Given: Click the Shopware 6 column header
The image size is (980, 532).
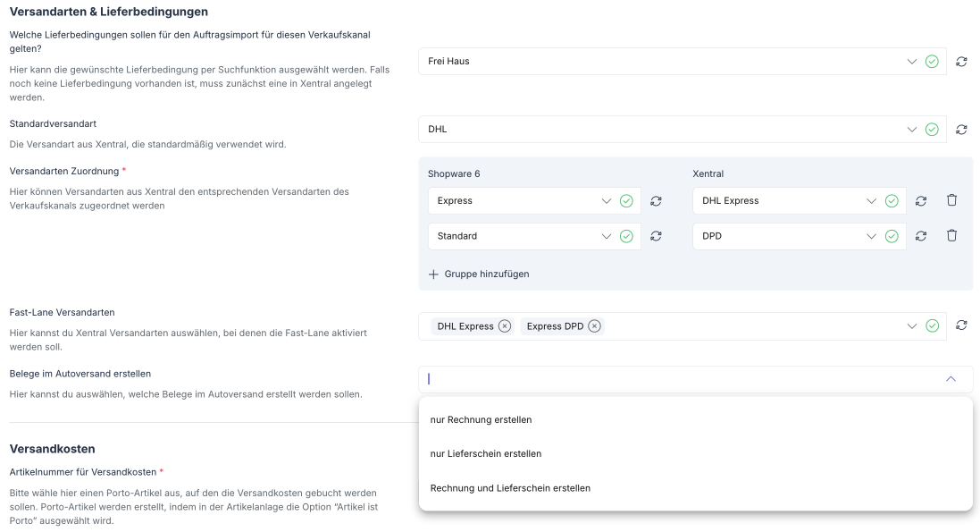Looking at the screenshot, I should (454, 174).
